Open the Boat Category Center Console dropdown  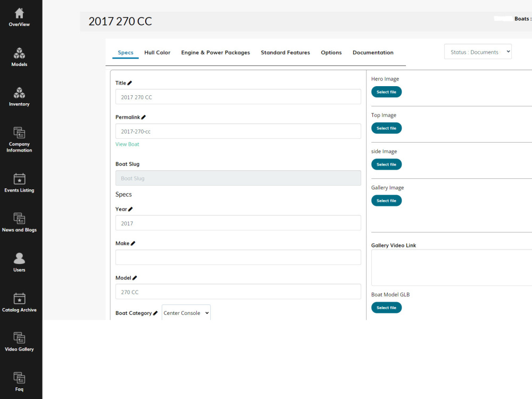[186, 313]
